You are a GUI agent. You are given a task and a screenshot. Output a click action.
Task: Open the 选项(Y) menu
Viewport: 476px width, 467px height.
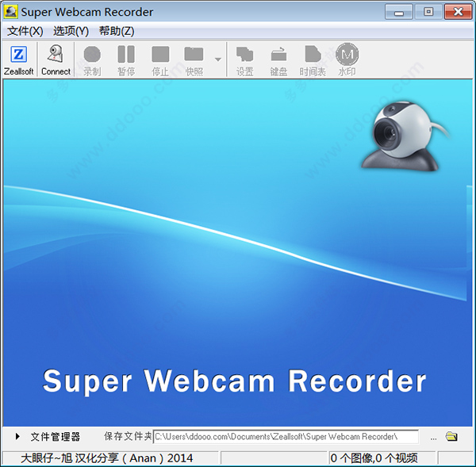(71, 31)
